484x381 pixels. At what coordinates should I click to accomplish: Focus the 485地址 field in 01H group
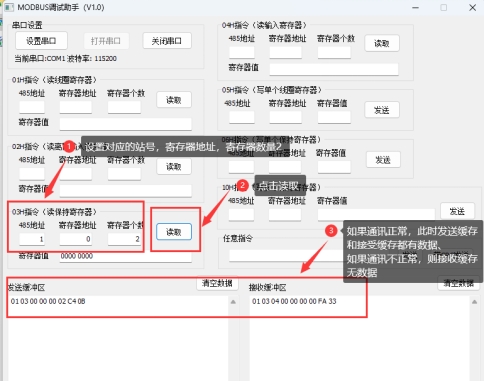32,107
